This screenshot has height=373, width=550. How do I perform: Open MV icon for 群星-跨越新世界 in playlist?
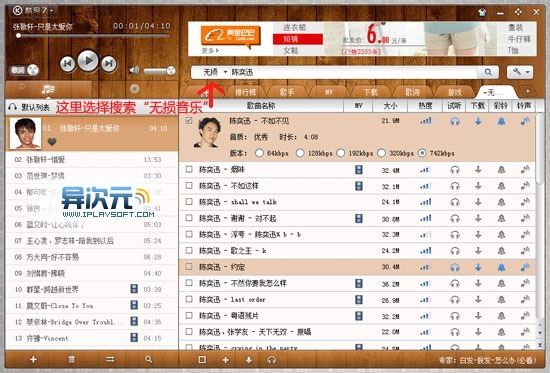coord(134,289)
